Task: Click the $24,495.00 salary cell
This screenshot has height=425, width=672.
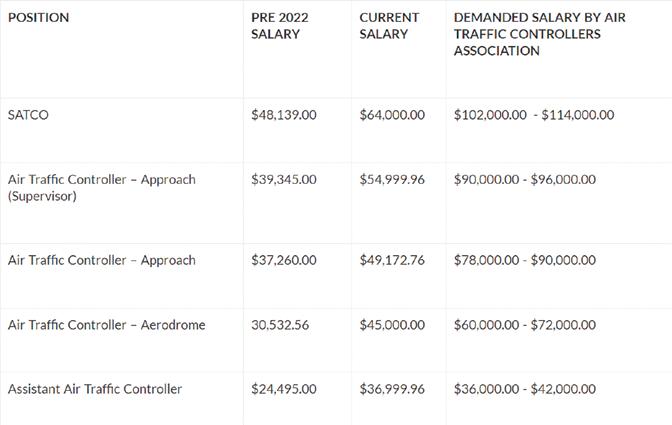Action: 283,389
